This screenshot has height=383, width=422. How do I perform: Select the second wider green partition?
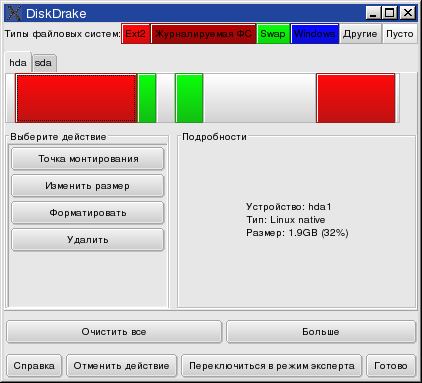click(189, 98)
